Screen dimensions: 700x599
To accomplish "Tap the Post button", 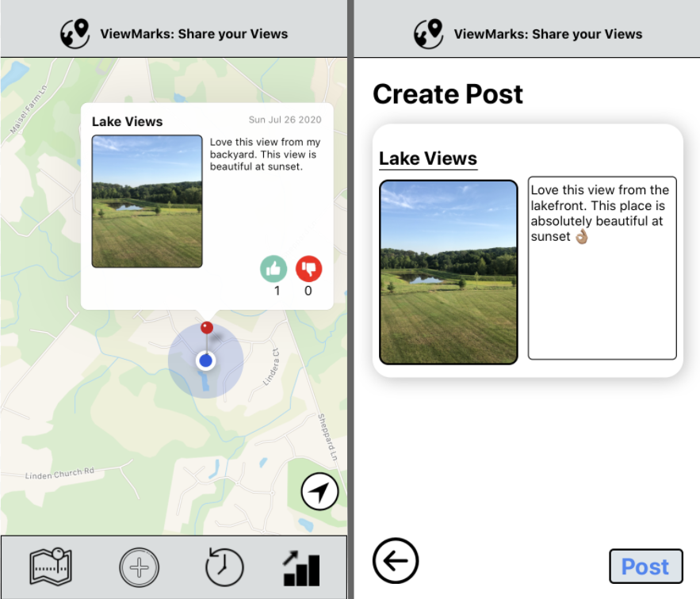I will [x=646, y=567].
